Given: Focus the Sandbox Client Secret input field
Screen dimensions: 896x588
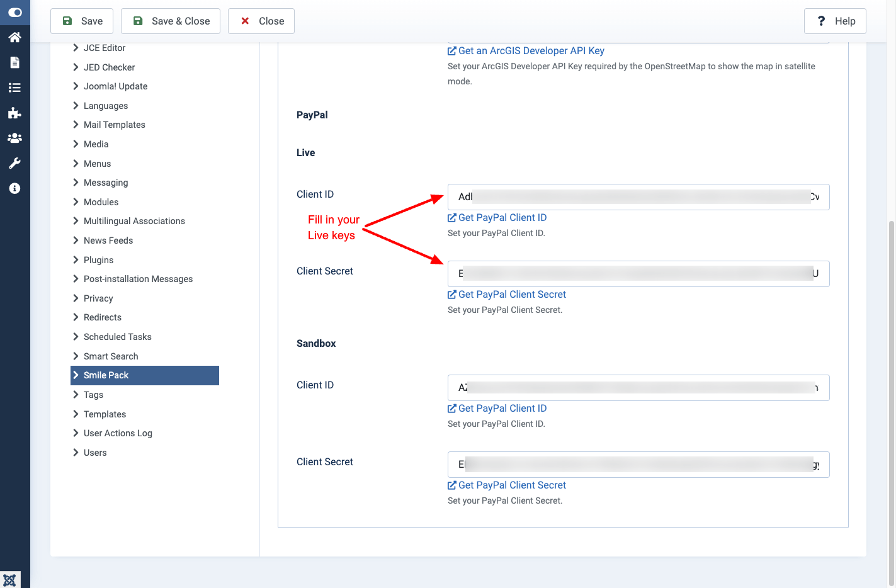Looking at the screenshot, I should click(638, 465).
